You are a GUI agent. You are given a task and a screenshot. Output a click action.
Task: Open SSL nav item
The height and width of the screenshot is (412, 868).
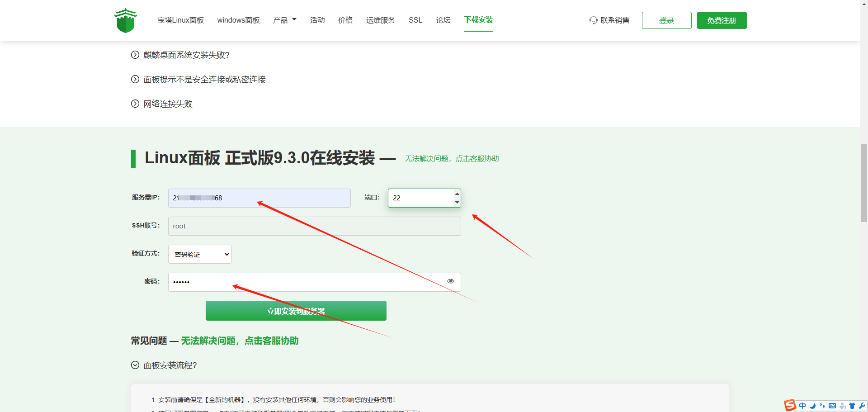click(415, 20)
